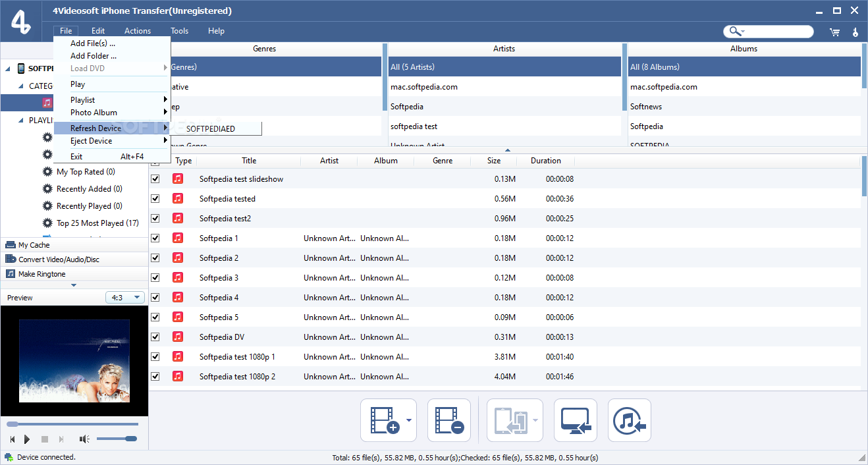868x465 pixels.
Task: Sort the list by Title column header
Action: [249, 161]
